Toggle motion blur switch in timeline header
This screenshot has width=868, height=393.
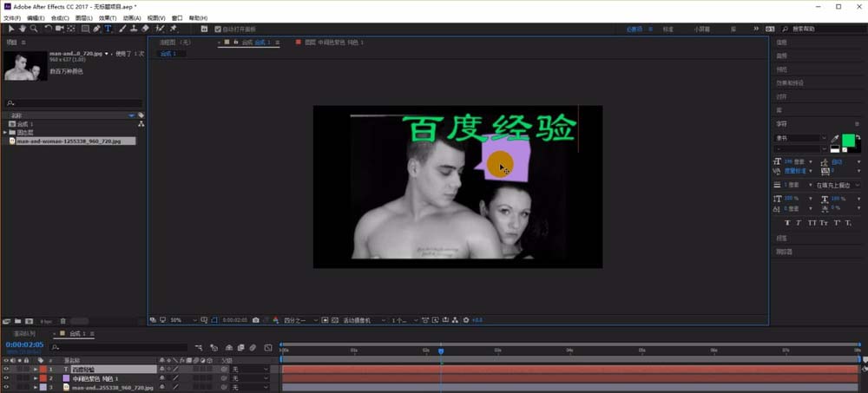tap(253, 348)
